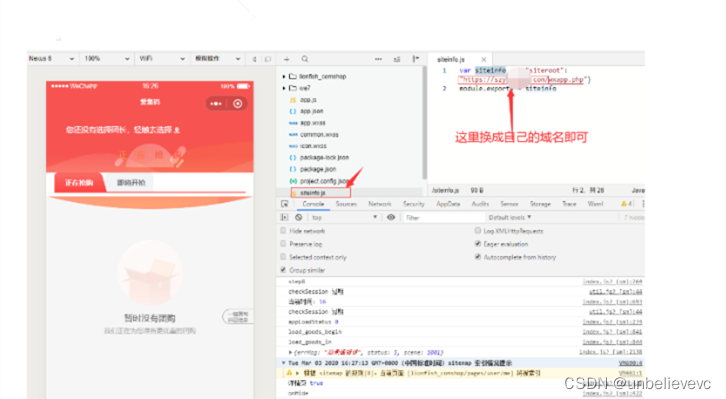The width and height of the screenshot is (726, 399).
Task: Open the 100% zoom level dropdown
Action: click(106, 59)
